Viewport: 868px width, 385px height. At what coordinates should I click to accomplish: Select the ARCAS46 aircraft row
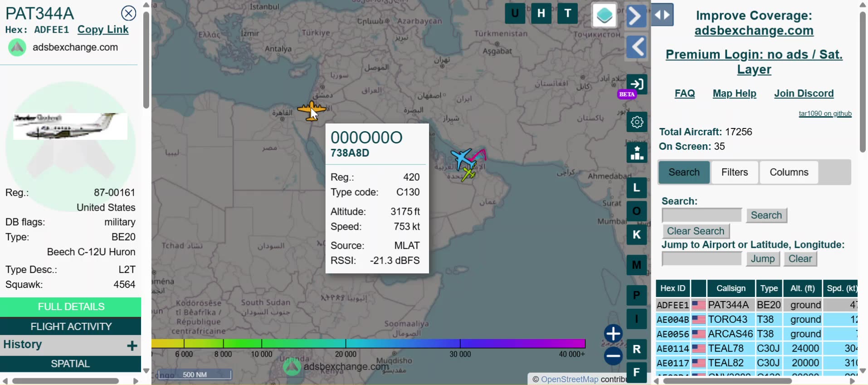pos(757,334)
